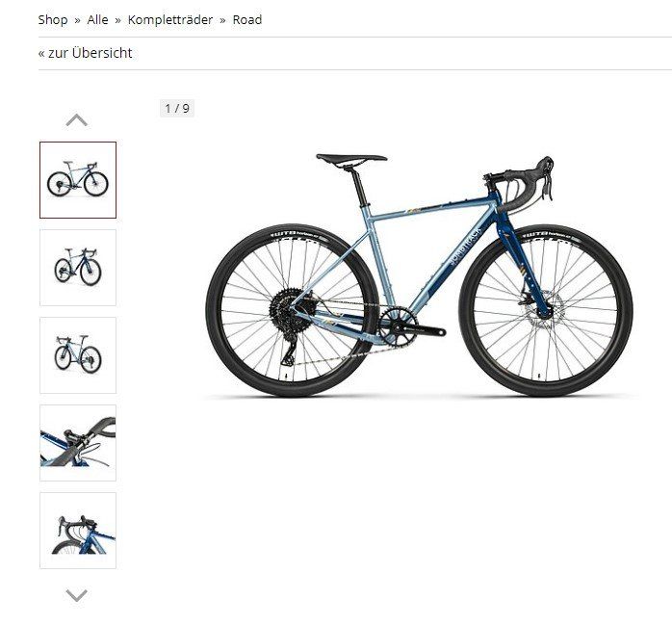Show previous thumbnails with up chevron
The image size is (672, 625).
point(77,120)
